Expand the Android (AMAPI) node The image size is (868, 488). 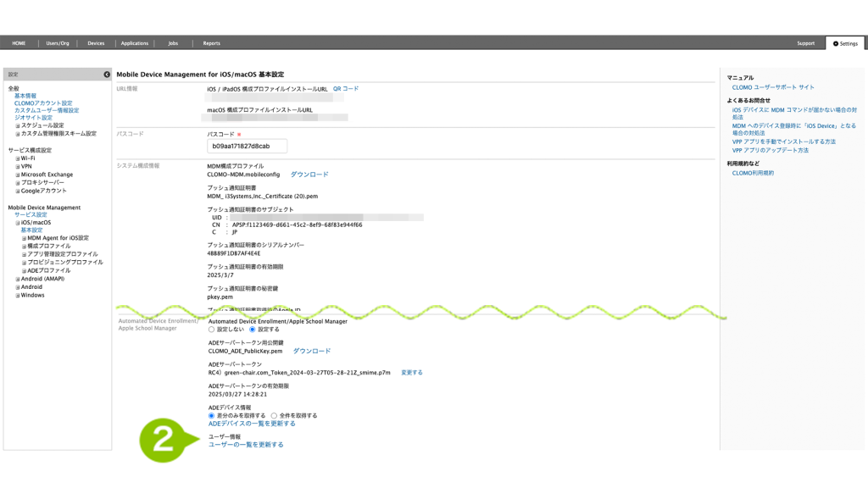click(x=18, y=280)
